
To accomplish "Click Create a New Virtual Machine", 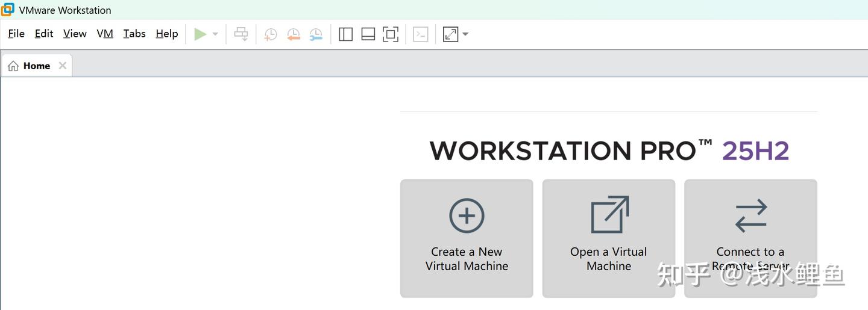I will click(x=467, y=238).
